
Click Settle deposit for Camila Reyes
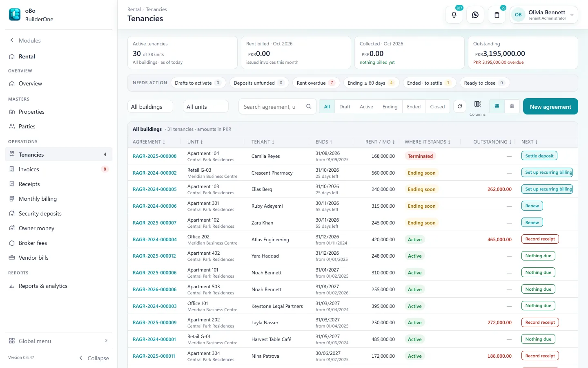pyautogui.click(x=539, y=156)
